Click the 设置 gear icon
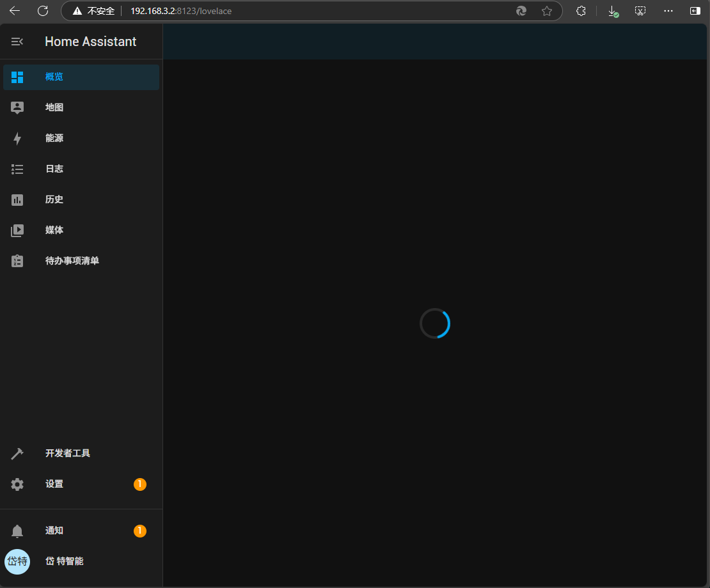This screenshot has height=588, width=710. pos(17,484)
